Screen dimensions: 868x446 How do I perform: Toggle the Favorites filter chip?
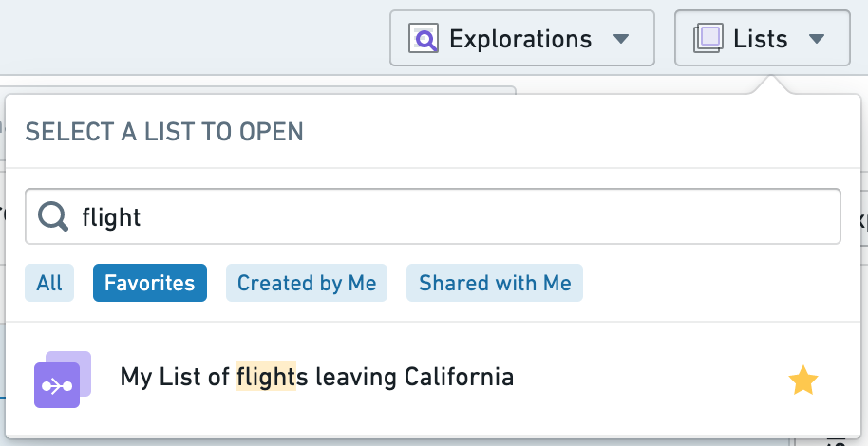[x=150, y=283]
